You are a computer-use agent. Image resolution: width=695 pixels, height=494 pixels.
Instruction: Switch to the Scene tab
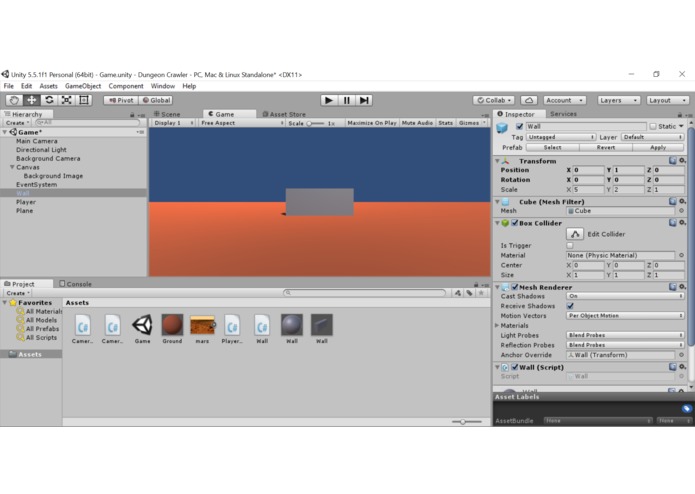[167, 114]
